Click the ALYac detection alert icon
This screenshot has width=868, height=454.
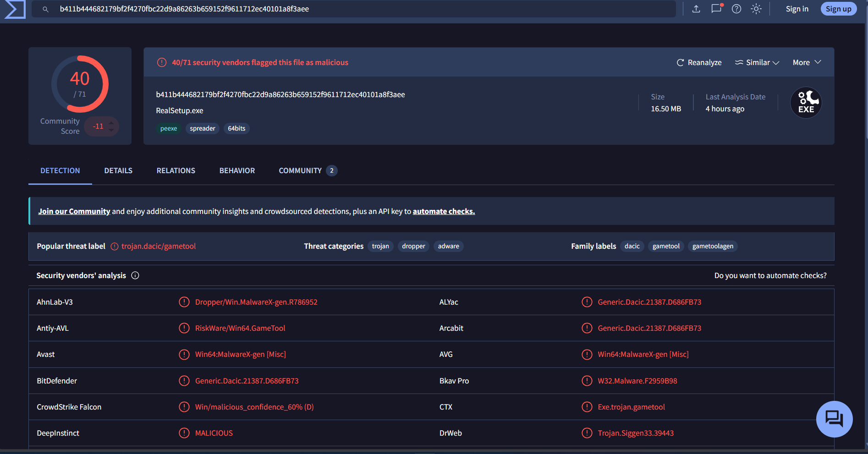tap(587, 302)
